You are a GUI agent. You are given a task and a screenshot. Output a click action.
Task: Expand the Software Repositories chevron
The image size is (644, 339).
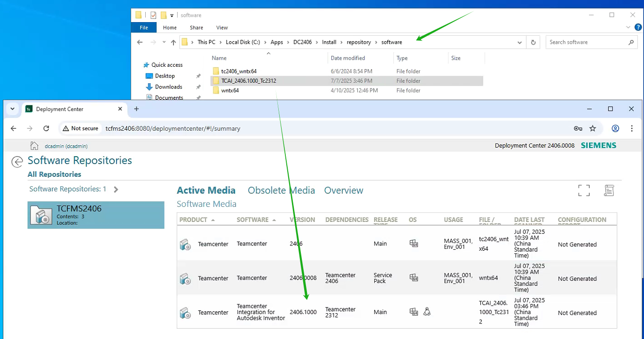coord(116,189)
